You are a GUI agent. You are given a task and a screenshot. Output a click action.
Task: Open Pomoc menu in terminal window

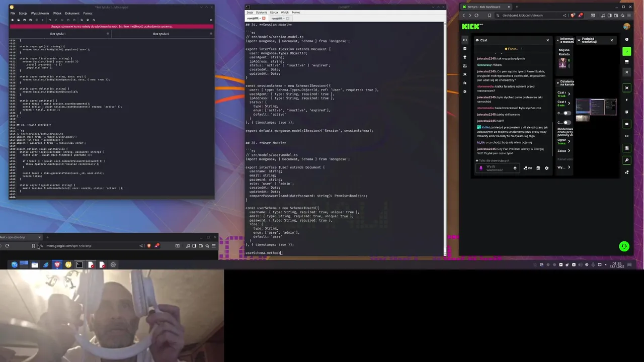pos(296,12)
